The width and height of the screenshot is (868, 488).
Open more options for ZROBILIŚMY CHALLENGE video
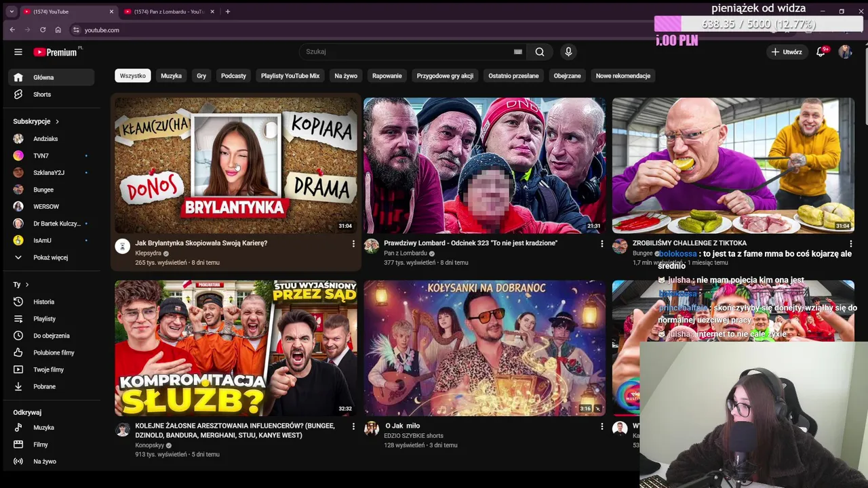point(851,243)
